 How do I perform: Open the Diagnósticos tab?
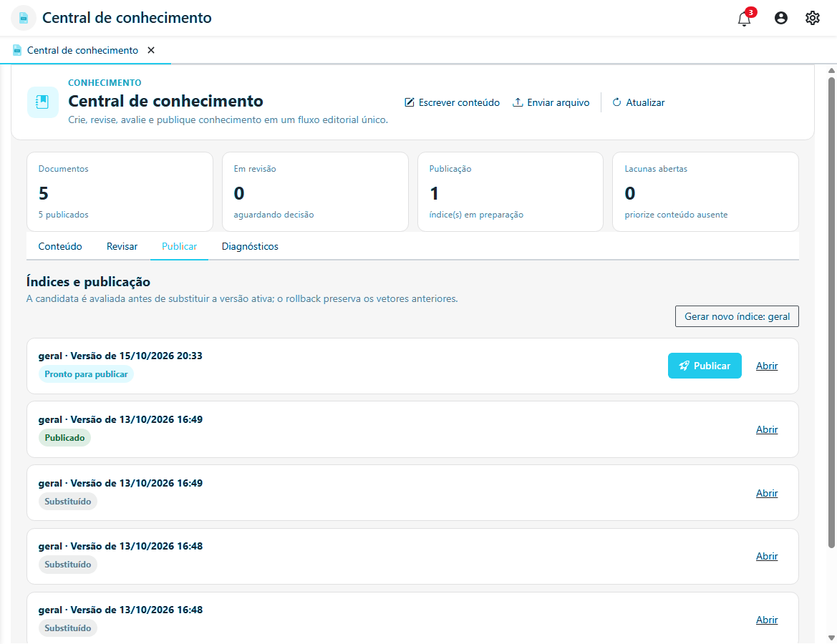[x=250, y=246]
